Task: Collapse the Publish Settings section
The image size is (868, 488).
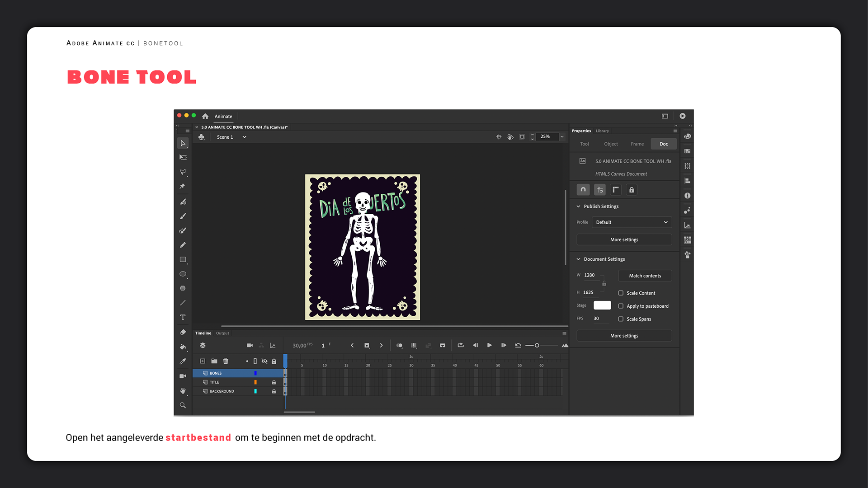Action: [x=578, y=206]
